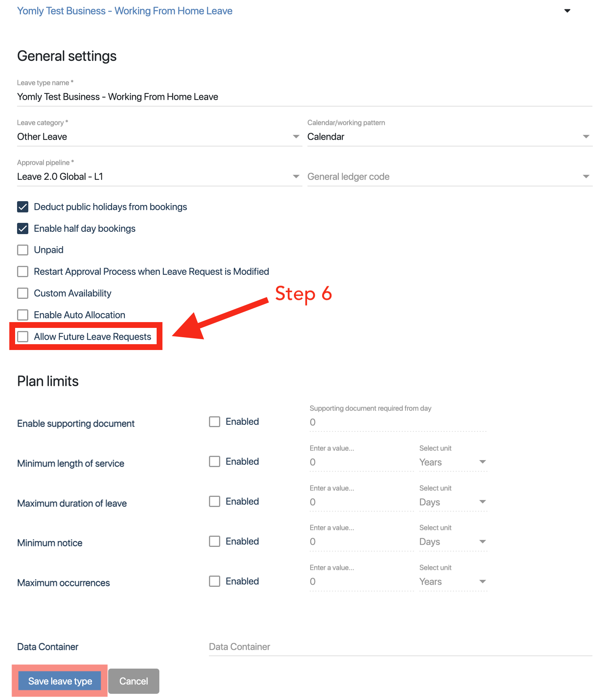Collapse the leave type header arrow
Viewport: 611px width, 700px height.
coord(567,11)
